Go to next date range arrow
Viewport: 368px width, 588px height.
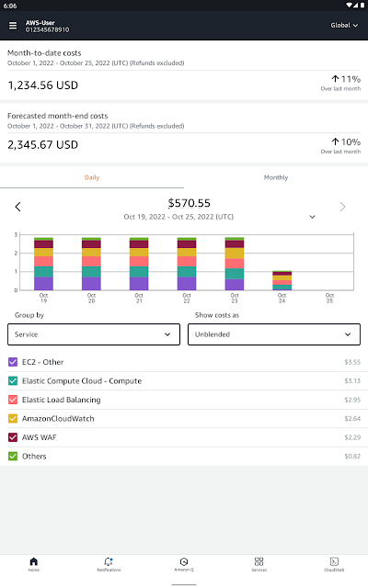coord(342,207)
